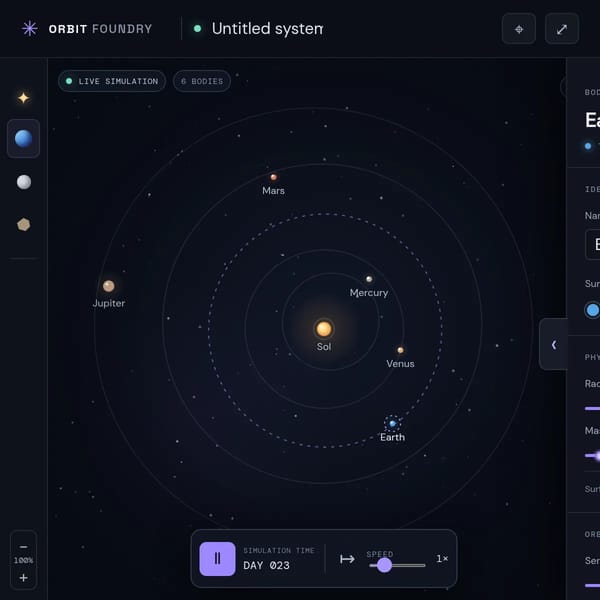
Task: Click the Live Simulation badge
Action: pyautogui.click(x=112, y=81)
